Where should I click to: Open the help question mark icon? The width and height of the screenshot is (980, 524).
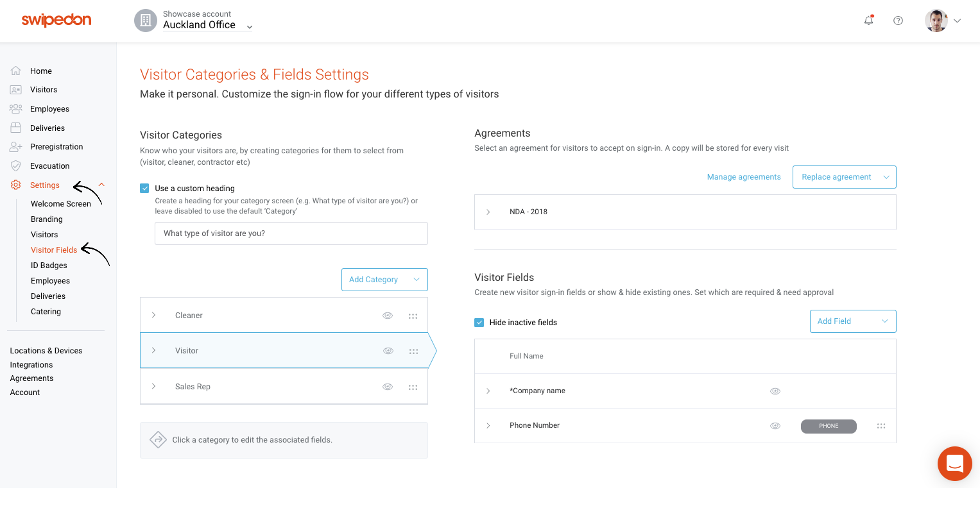tap(898, 21)
